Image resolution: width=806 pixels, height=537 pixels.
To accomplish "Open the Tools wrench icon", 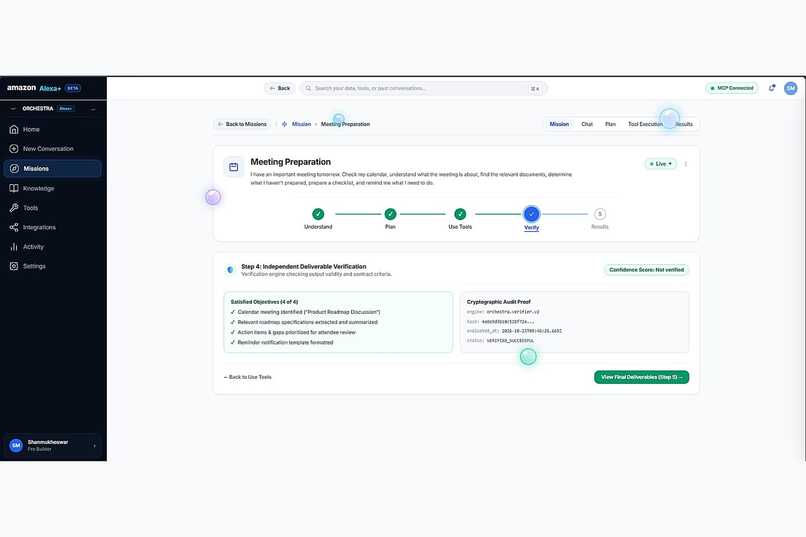I will pos(14,208).
